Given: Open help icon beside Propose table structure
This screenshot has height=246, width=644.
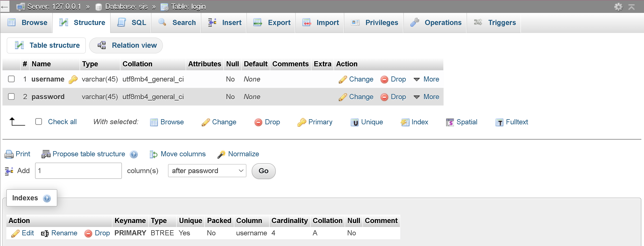Looking at the screenshot, I should click(134, 154).
